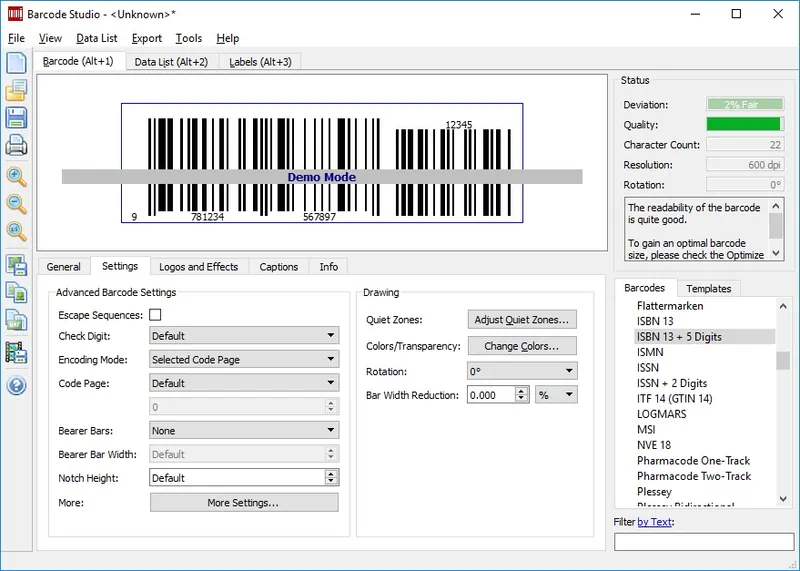Image resolution: width=800 pixels, height=571 pixels.
Task: Open Help via the question mark icon
Action: pos(16,385)
